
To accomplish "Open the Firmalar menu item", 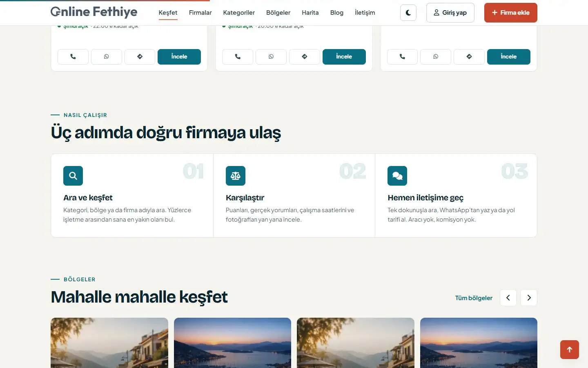I will pyautogui.click(x=200, y=13).
